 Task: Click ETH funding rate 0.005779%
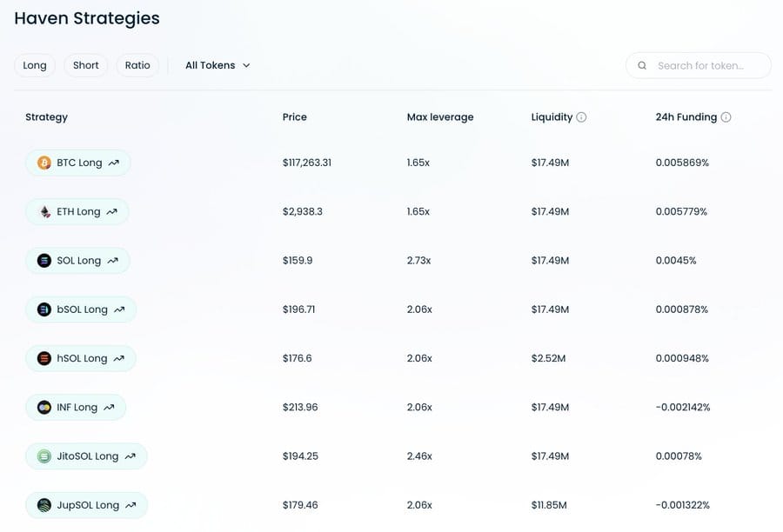(x=681, y=211)
